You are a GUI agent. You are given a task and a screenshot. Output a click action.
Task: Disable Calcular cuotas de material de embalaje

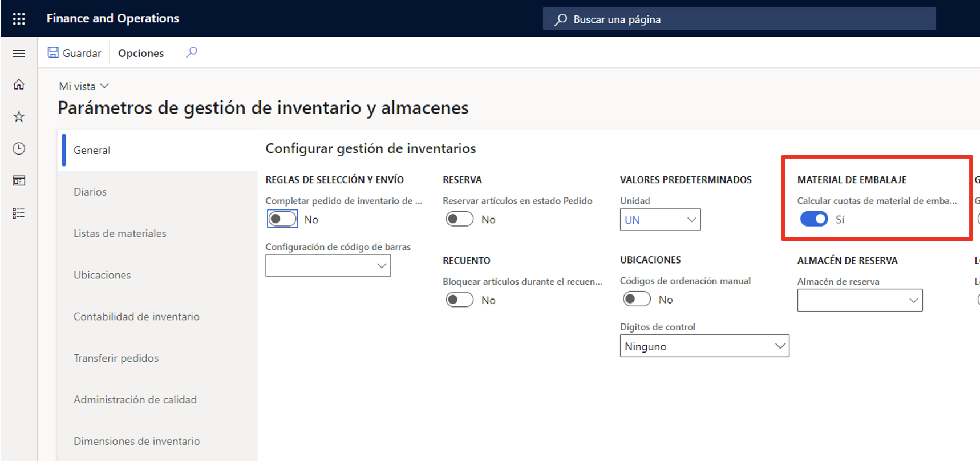tap(814, 219)
